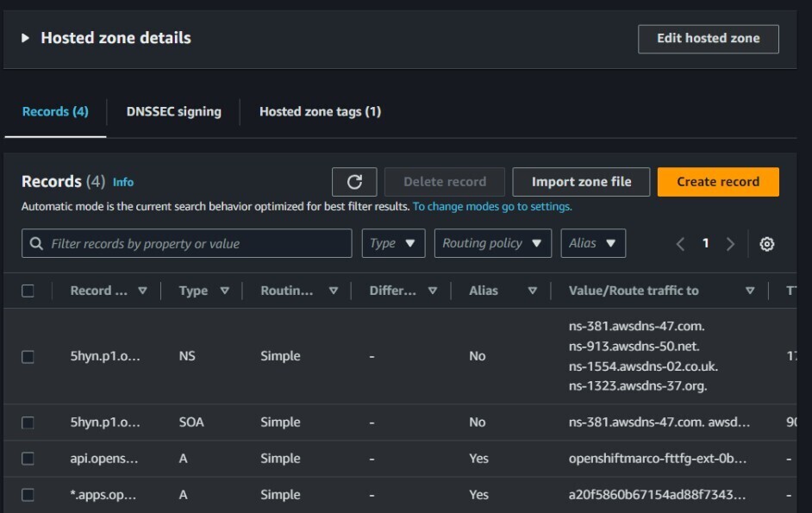Click the refresh records icon button
Image resolution: width=812 pixels, height=513 pixels.
pos(354,182)
